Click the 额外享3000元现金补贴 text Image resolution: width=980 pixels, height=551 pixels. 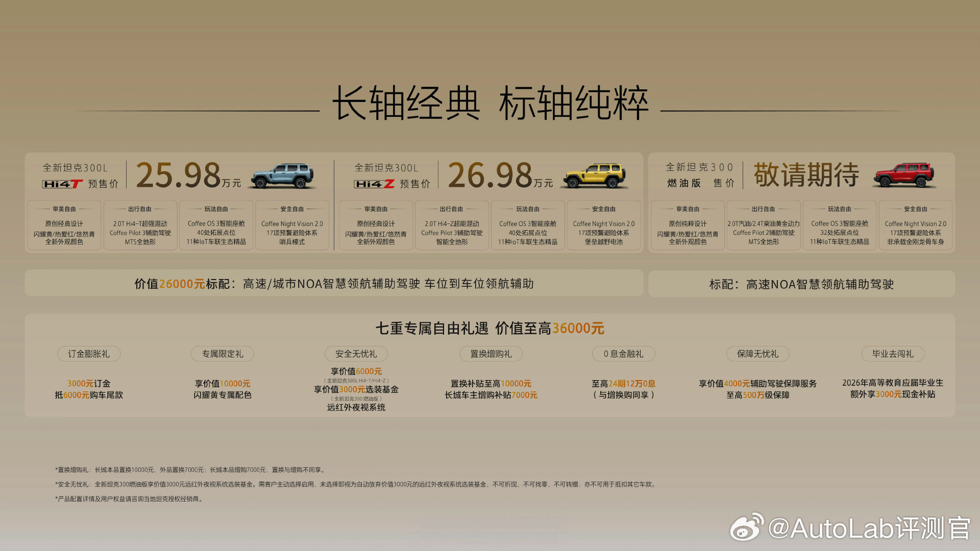[x=893, y=394]
